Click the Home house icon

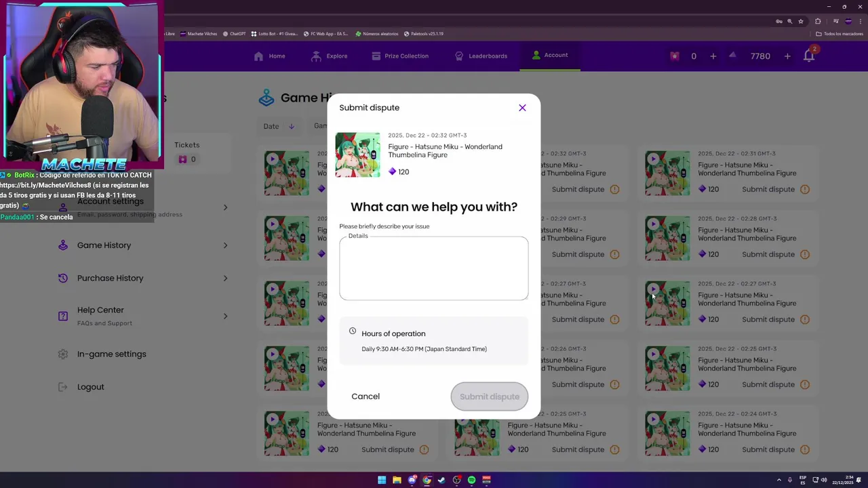[x=258, y=56]
